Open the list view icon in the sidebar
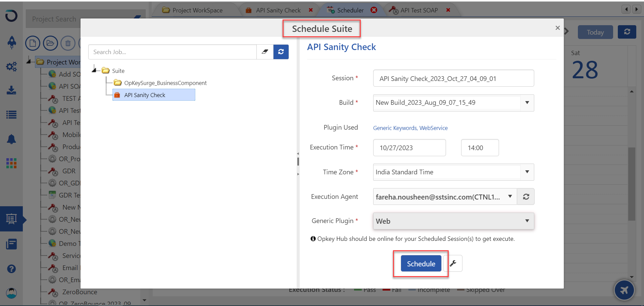Viewport: 644px width, 306px height. point(11,115)
